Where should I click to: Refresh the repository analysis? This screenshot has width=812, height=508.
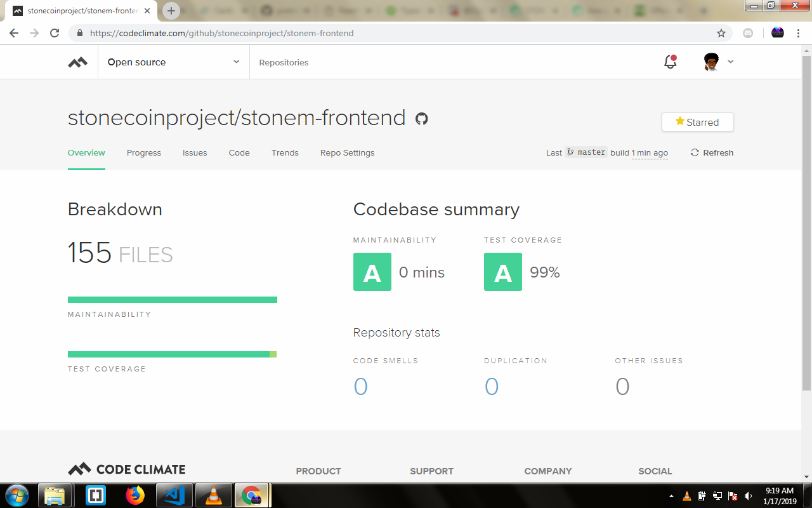(712, 152)
